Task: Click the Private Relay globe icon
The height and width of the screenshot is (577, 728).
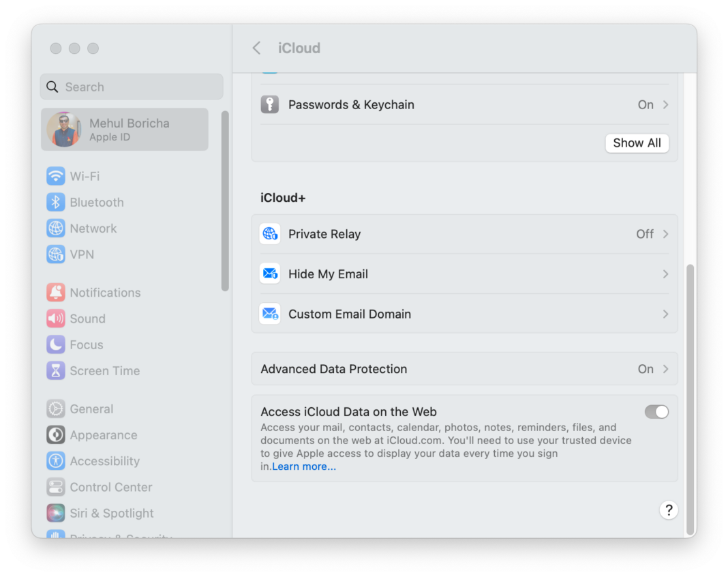Action: coord(270,234)
